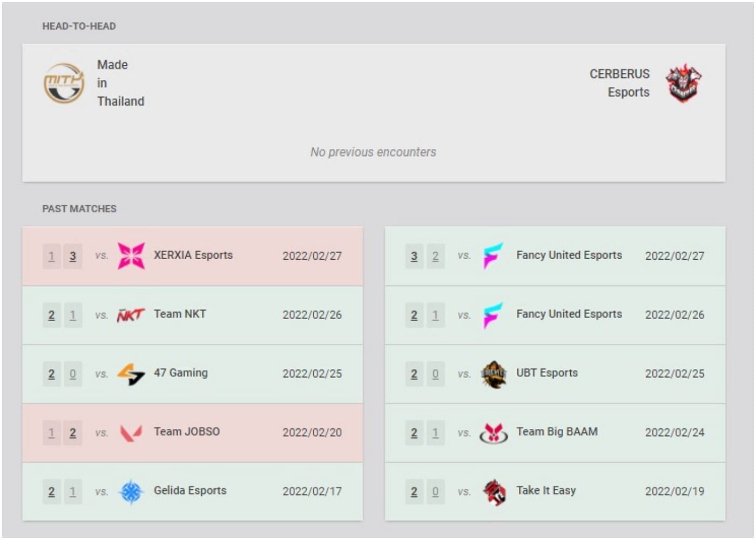Open 47 Gaming team link
Image resolution: width=756 pixels, height=540 pixels.
coord(181,373)
